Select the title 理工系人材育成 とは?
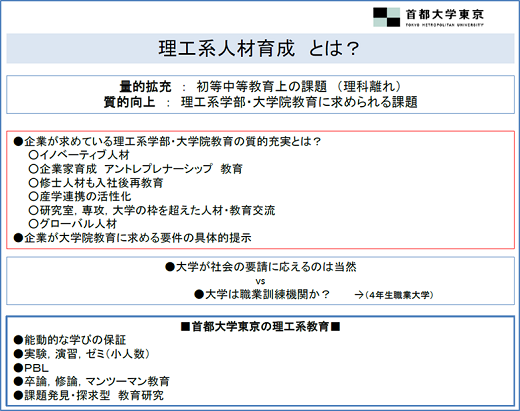 [259, 49]
